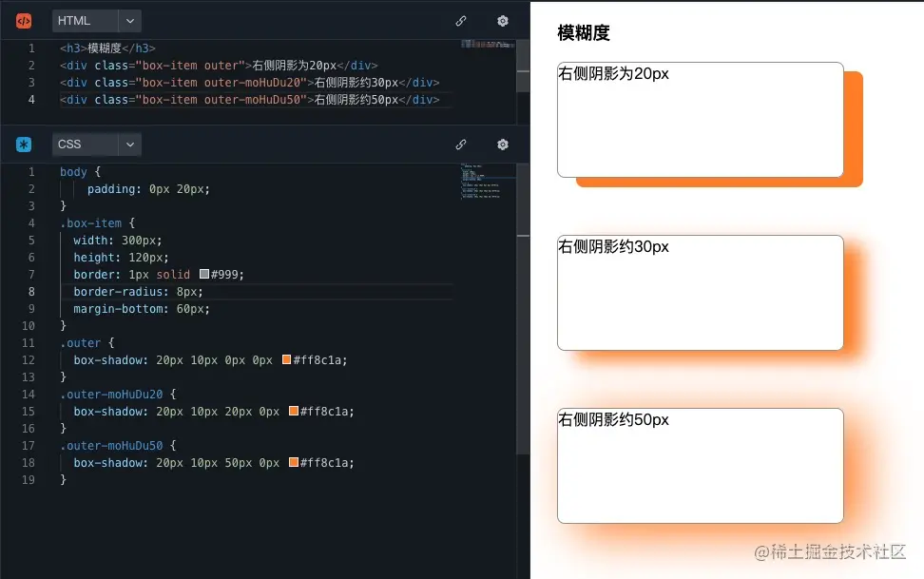Click the '.outer {' selector line
This screenshot has height=579, width=924.
pos(87,343)
